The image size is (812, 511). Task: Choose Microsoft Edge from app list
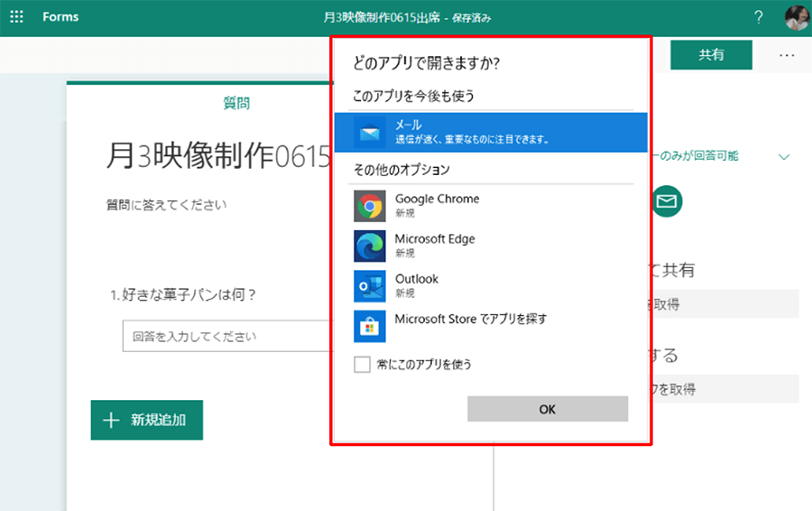[x=491, y=246]
